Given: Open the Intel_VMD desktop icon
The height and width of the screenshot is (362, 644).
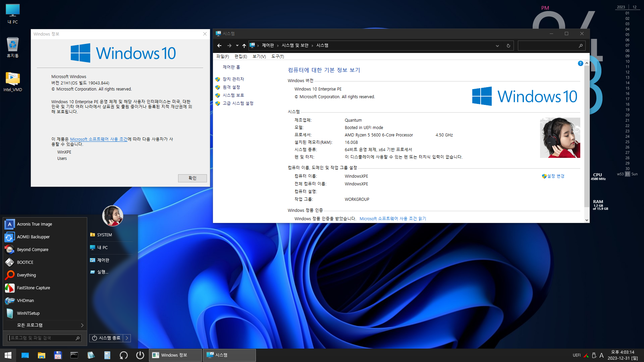Looking at the screenshot, I should pyautogui.click(x=13, y=81).
